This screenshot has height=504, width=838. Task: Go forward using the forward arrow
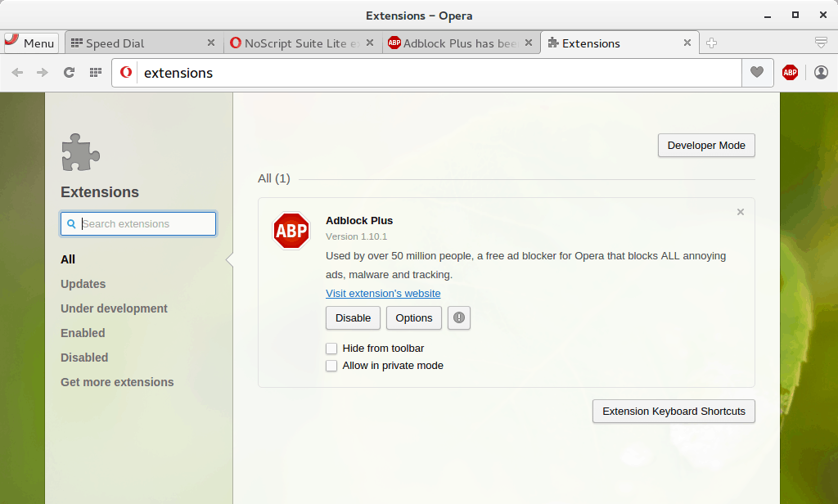pos(43,72)
